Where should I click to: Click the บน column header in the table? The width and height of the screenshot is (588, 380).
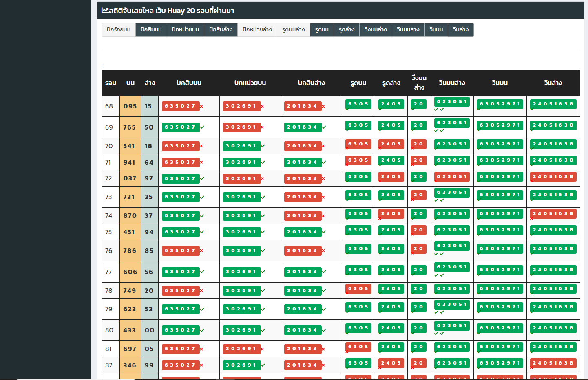point(130,83)
